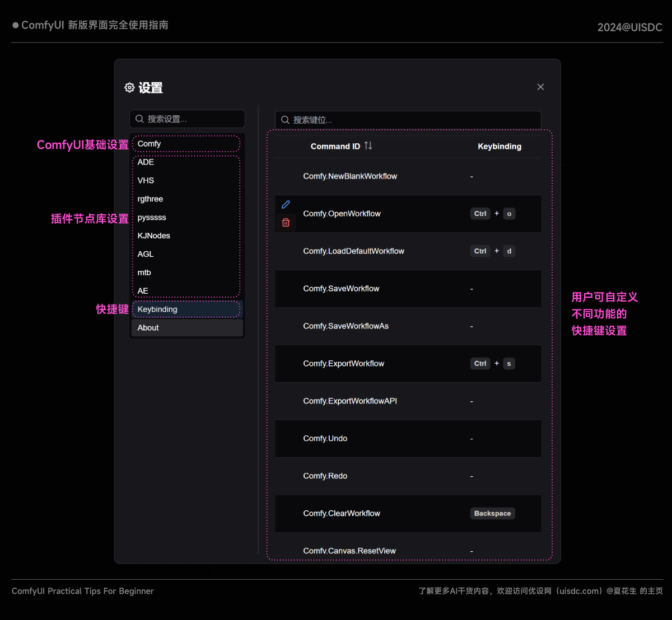
Task: Open the pysssss settings category
Action: (187, 218)
